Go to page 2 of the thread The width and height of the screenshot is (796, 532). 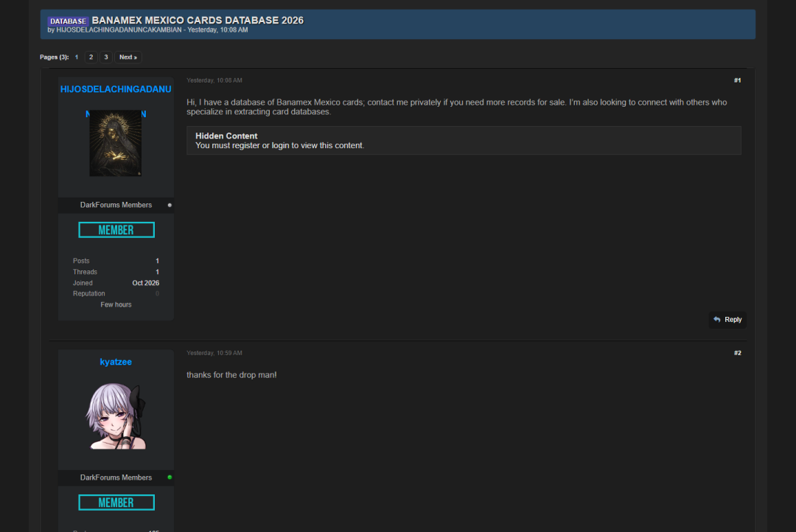91,57
